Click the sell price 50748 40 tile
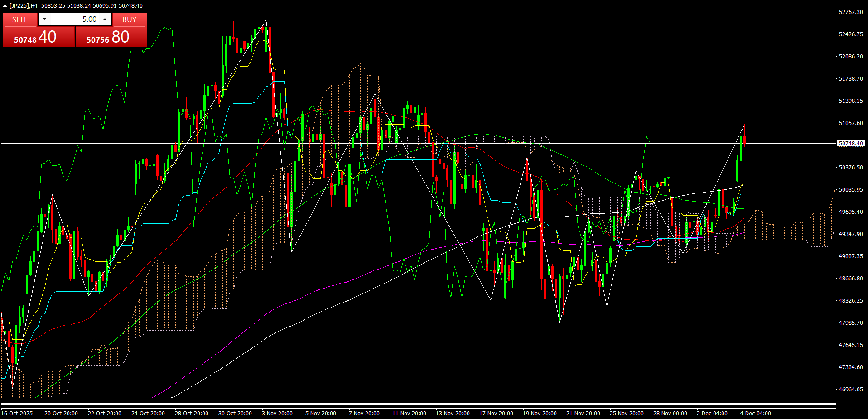Image resolution: width=868 pixels, height=419 pixels. 39,37
